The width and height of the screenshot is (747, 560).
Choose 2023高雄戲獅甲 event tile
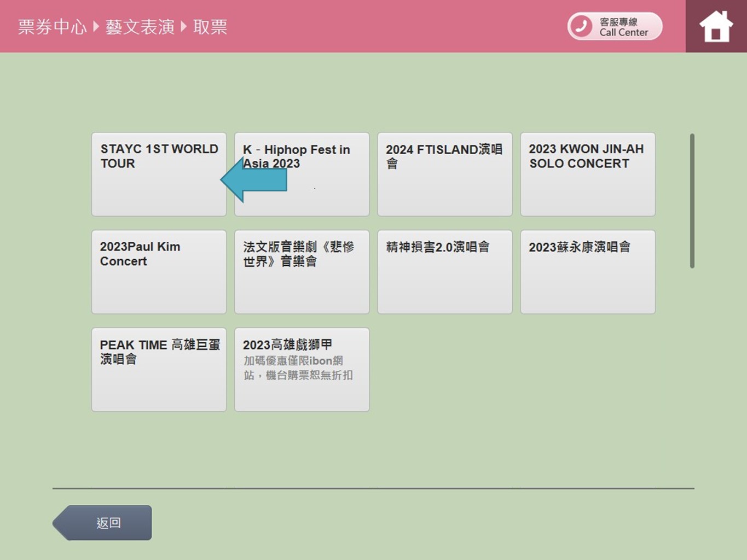(302, 369)
